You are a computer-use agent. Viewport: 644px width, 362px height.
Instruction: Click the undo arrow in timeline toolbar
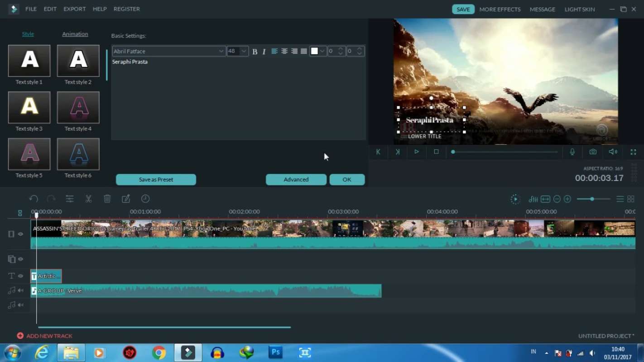(34, 199)
